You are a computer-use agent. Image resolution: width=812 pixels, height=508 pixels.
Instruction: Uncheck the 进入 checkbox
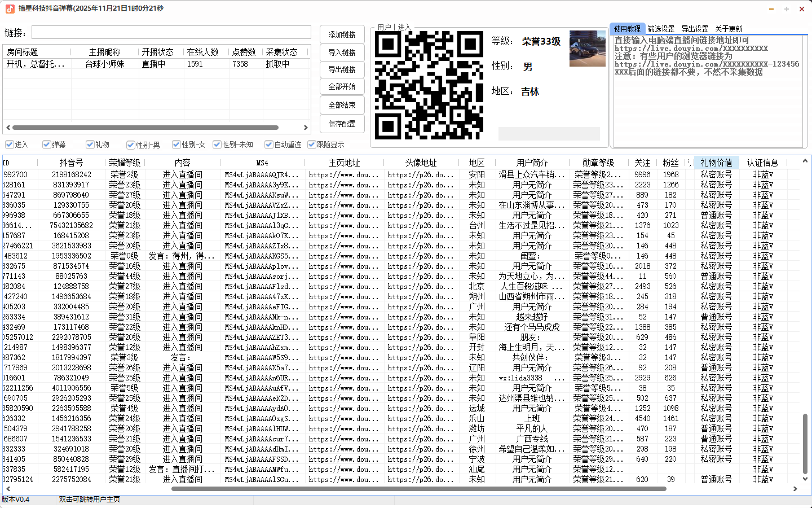click(10, 144)
